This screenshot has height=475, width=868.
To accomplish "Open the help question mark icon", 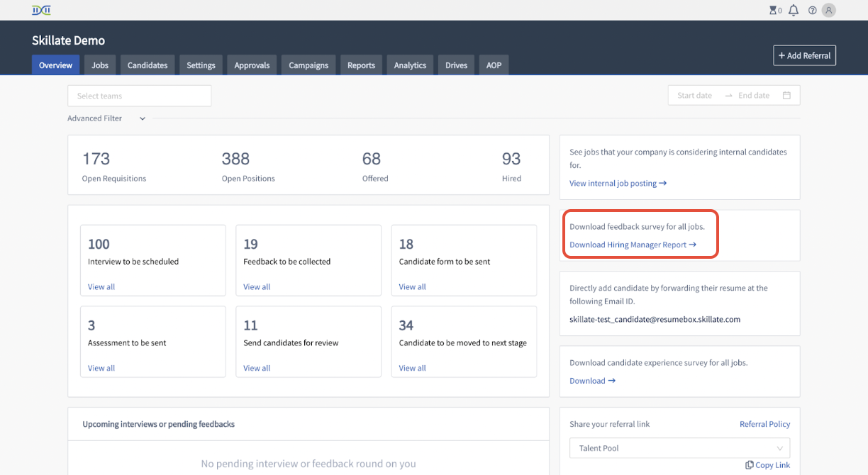I will click(x=813, y=11).
